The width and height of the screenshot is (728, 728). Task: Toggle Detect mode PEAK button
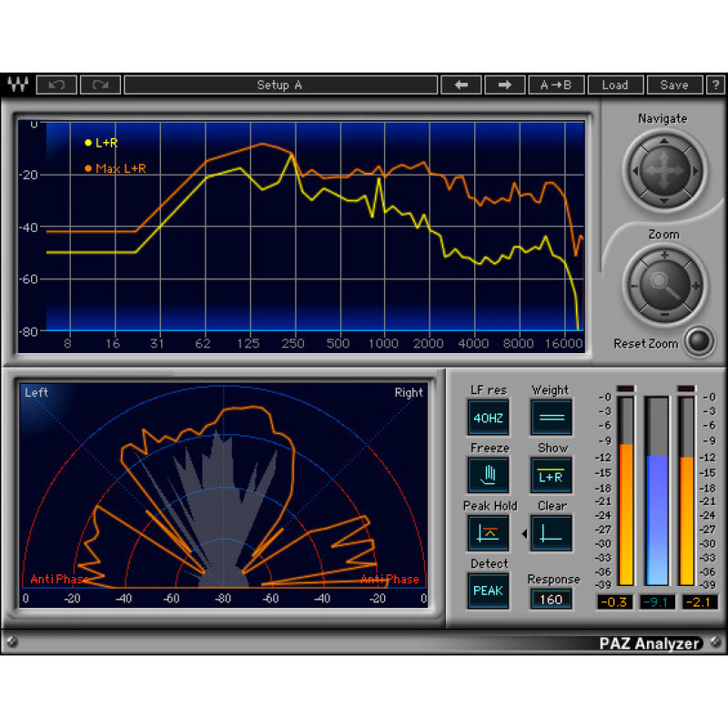[x=488, y=591]
